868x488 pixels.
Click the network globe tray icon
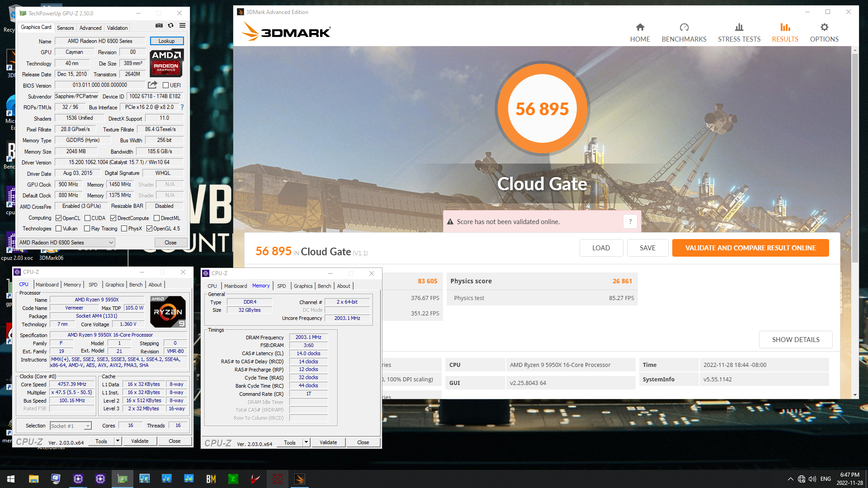click(x=801, y=479)
